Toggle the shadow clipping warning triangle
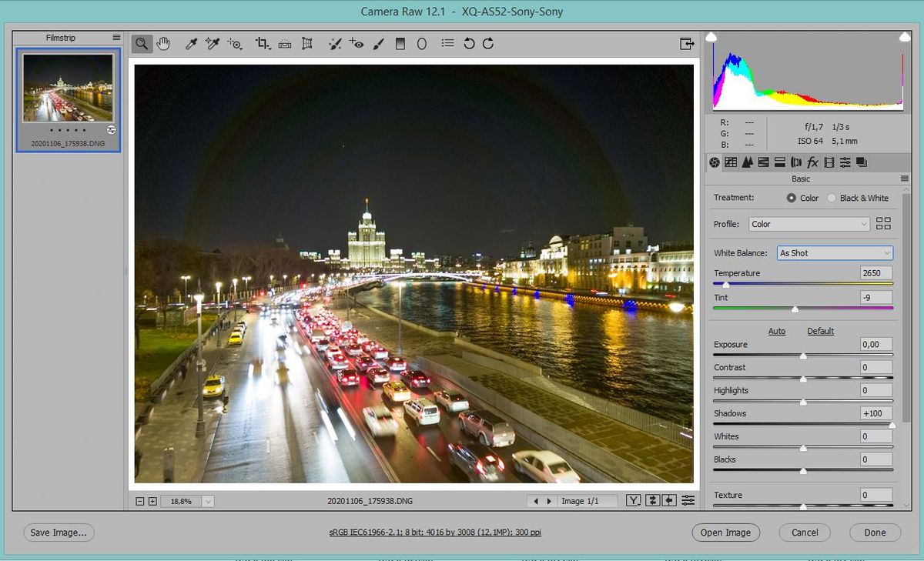The width and height of the screenshot is (924, 561). click(x=711, y=37)
